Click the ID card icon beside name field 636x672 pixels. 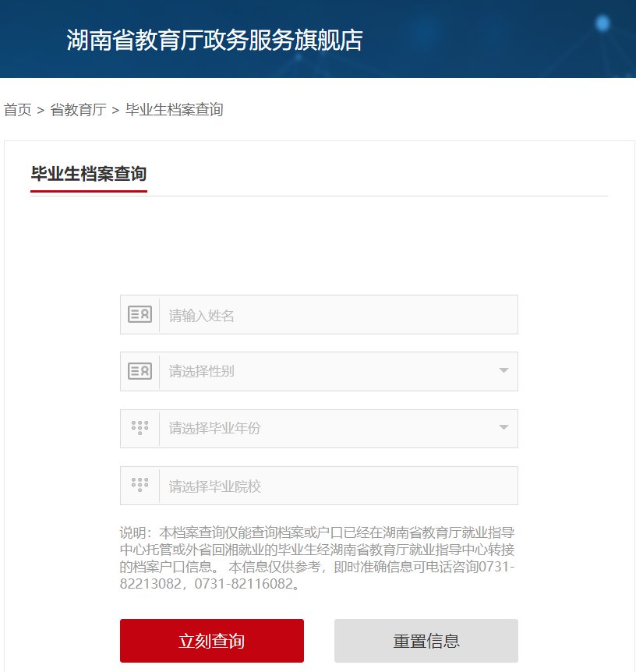(x=140, y=315)
